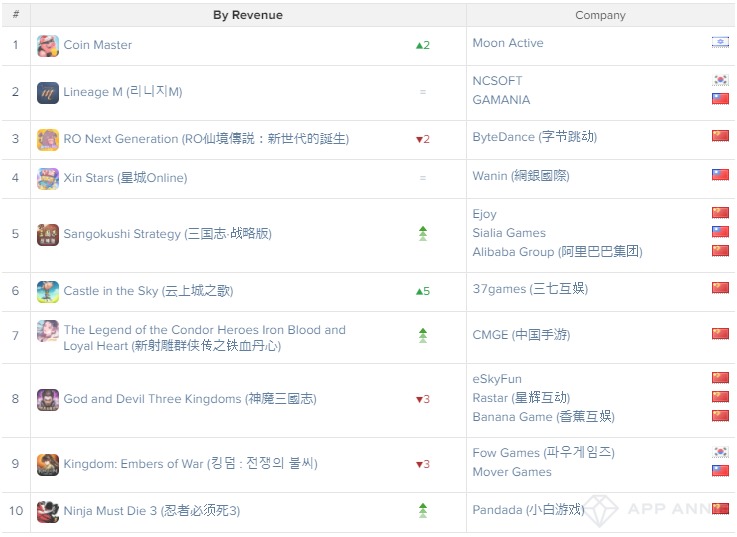
Task: Click the South Korea flag beside NCSOFT
Action: [720, 80]
